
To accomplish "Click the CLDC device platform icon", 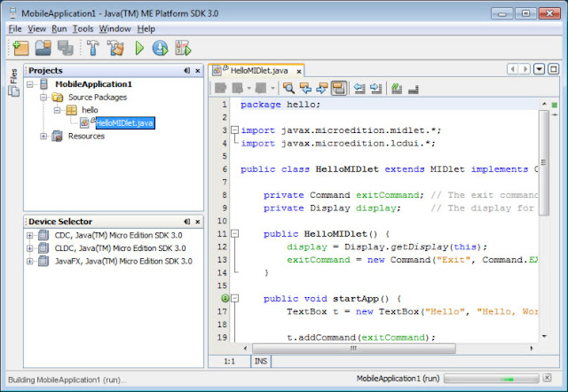I will click(x=43, y=248).
